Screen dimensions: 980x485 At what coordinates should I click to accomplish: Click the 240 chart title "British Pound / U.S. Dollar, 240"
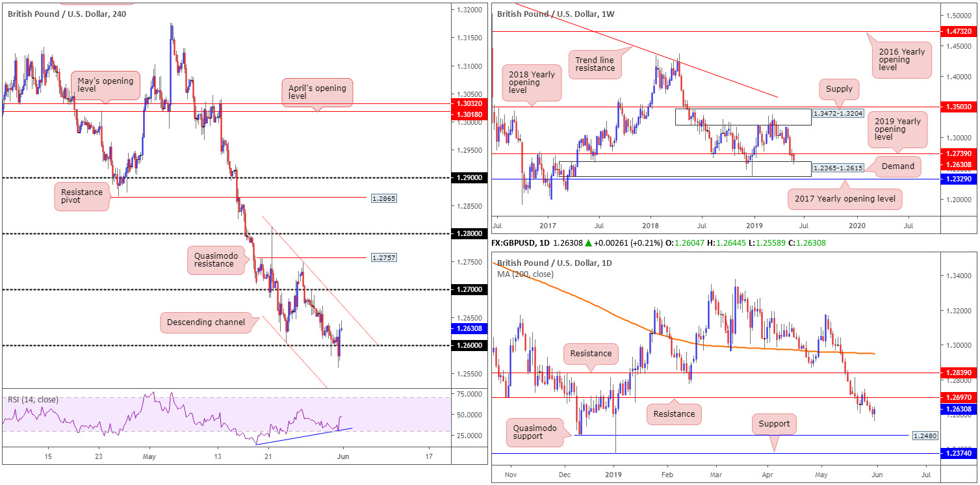pyautogui.click(x=67, y=13)
